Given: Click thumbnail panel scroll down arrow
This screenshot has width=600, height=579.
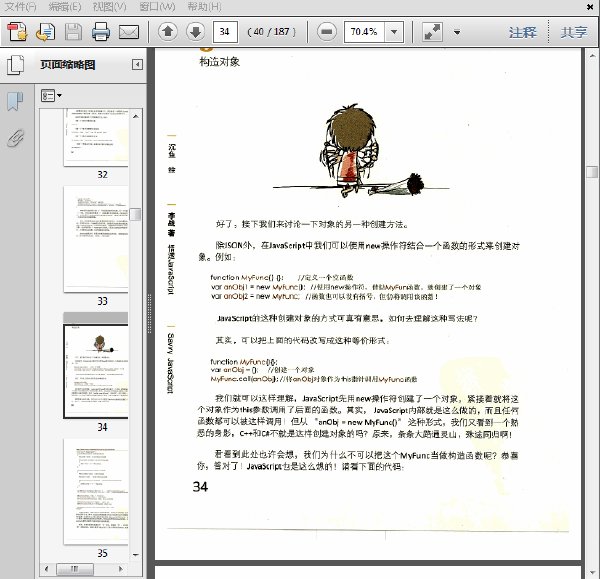Looking at the screenshot, I should pos(136,555).
